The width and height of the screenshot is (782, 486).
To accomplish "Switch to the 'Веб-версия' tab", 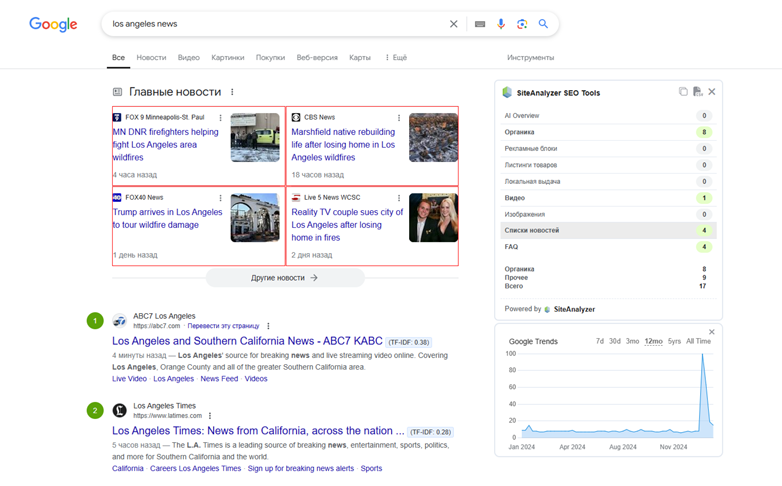I will (x=317, y=57).
